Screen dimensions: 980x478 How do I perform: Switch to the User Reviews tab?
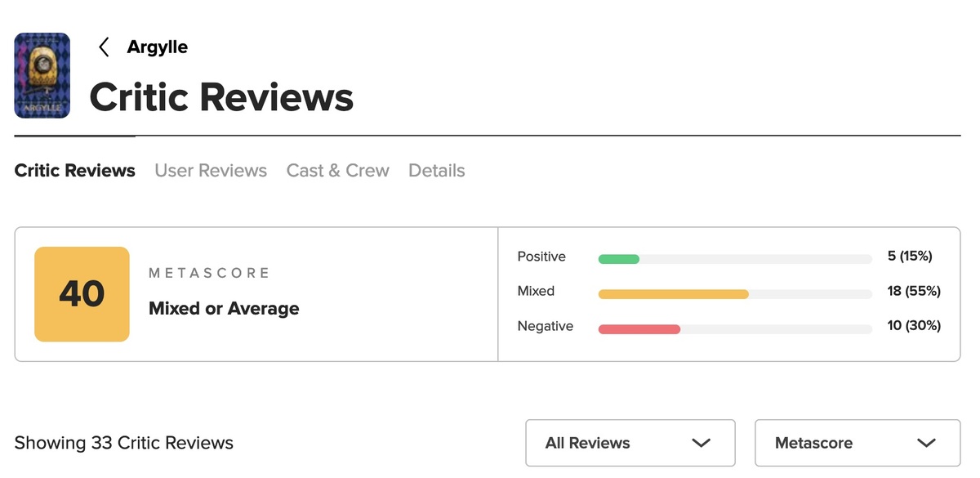(x=211, y=171)
